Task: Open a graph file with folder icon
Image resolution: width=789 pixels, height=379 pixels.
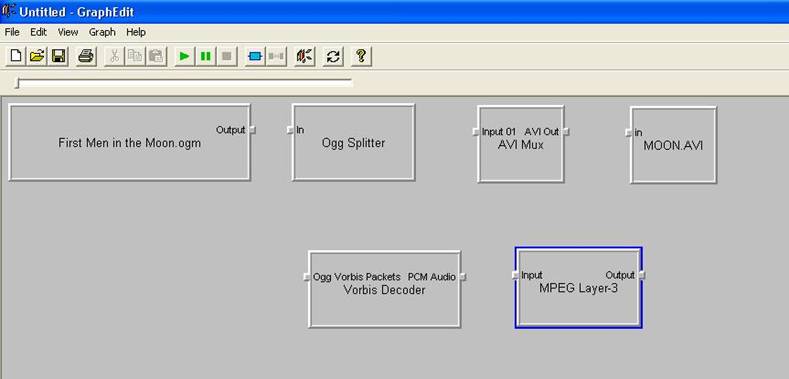Action: (37, 56)
